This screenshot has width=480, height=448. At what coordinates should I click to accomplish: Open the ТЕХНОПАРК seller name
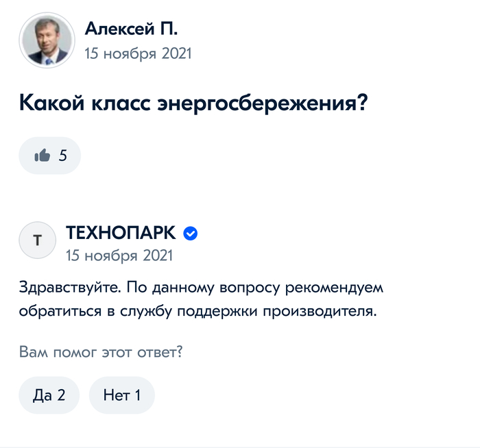[x=121, y=234]
